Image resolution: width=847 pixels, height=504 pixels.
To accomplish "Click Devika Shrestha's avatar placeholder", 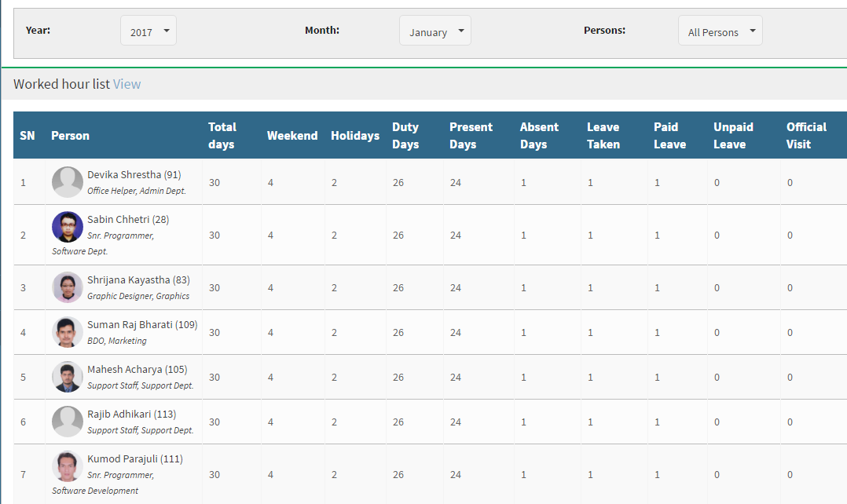I will 68,182.
